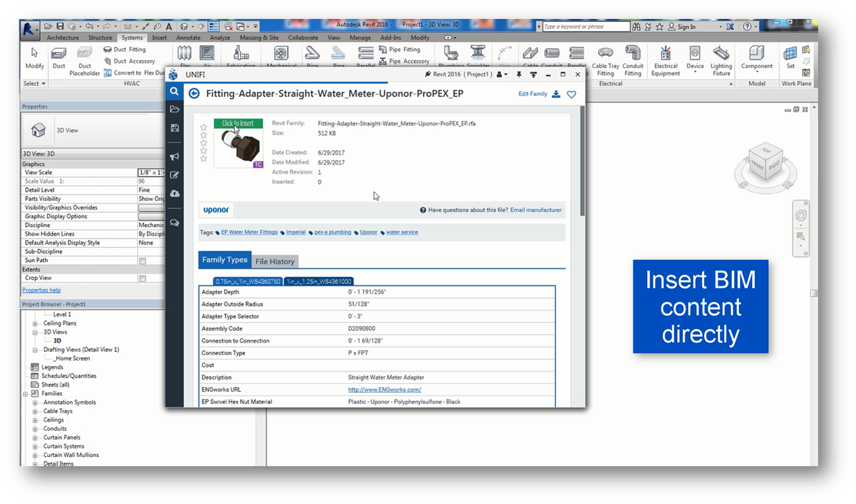Click the download icon beside Edit Family

point(556,94)
